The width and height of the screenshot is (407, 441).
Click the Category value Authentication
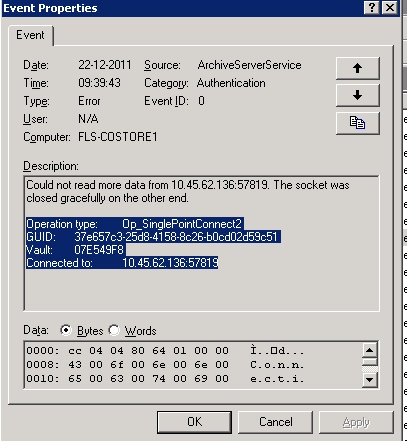click(231, 83)
